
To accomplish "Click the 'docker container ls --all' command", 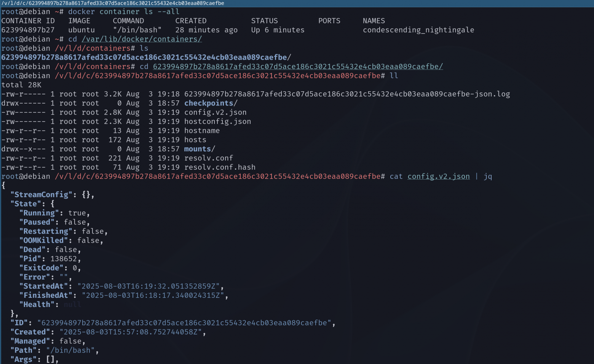I will tap(124, 12).
